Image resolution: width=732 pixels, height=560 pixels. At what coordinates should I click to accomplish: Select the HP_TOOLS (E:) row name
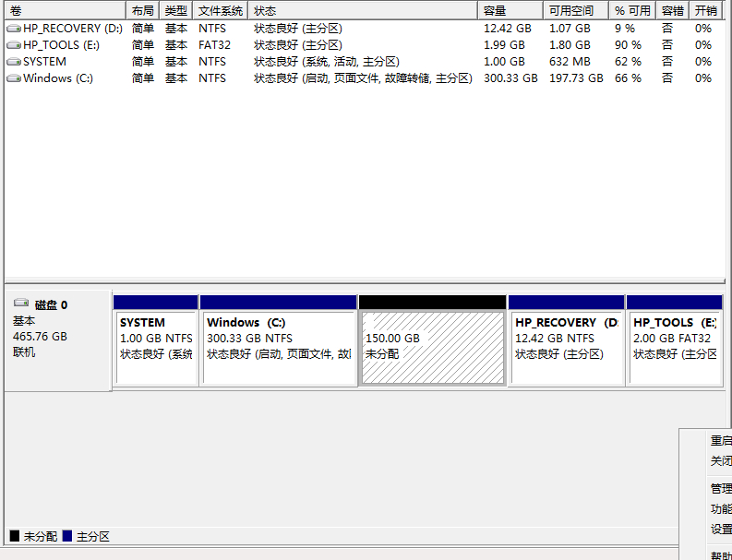61,45
